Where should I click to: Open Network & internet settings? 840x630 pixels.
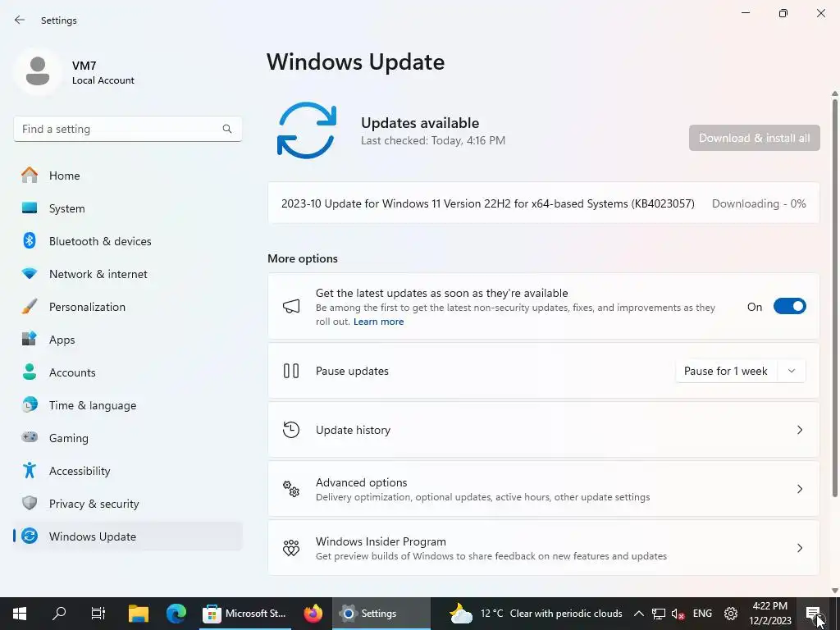(127, 274)
